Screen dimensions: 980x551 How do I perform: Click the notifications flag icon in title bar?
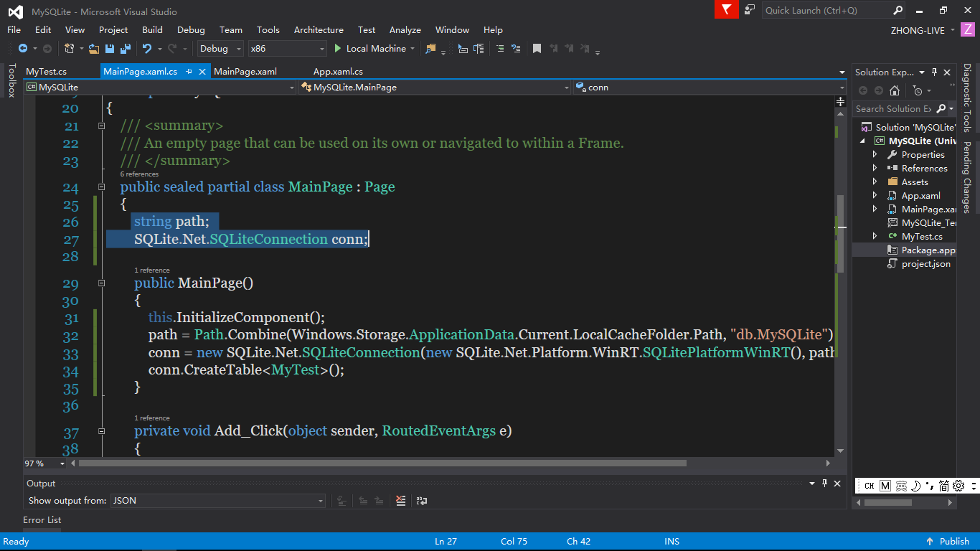[x=727, y=9]
